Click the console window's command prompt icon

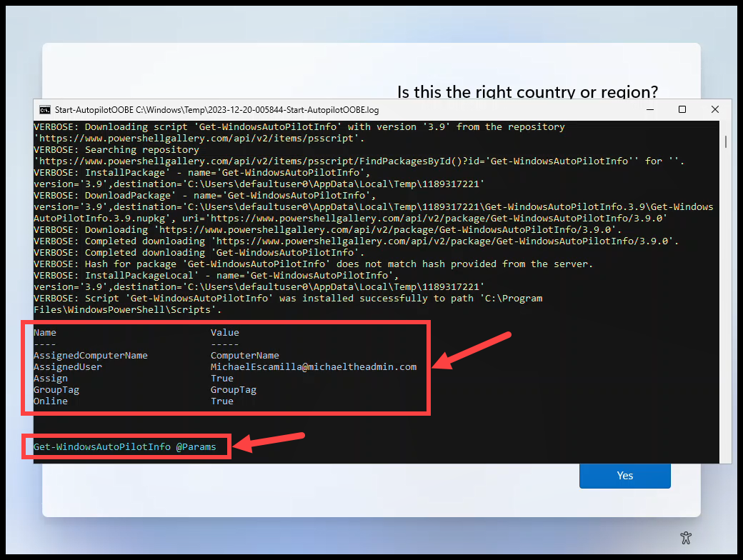44,110
